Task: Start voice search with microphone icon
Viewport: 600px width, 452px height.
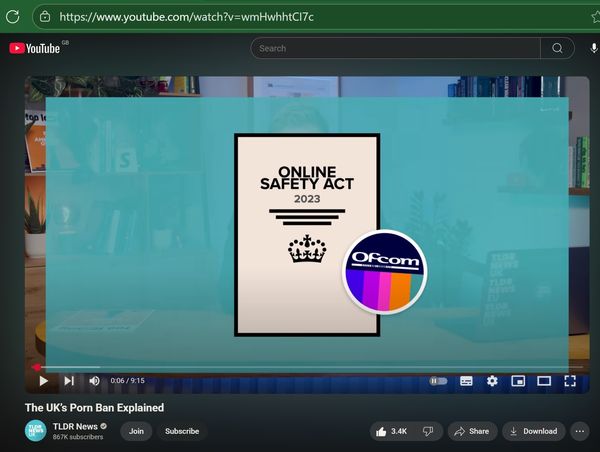Action: [x=593, y=48]
